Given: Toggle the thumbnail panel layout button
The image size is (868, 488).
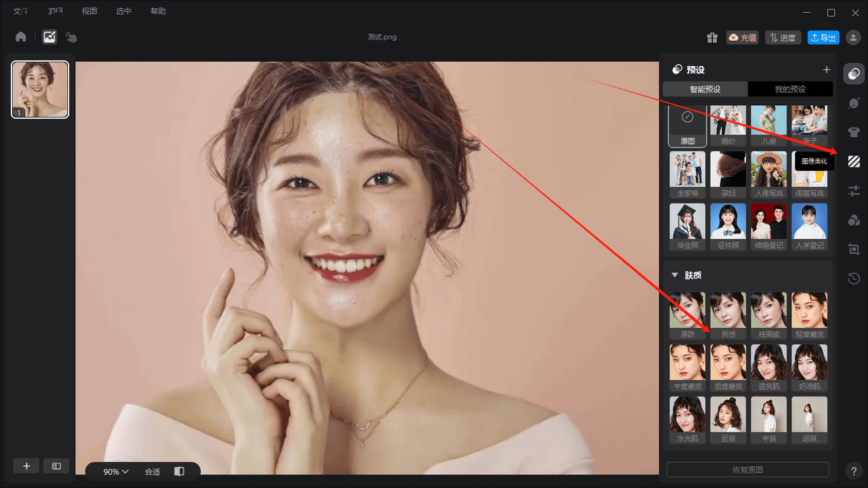Looking at the screenshot, I should coord(56,466).
